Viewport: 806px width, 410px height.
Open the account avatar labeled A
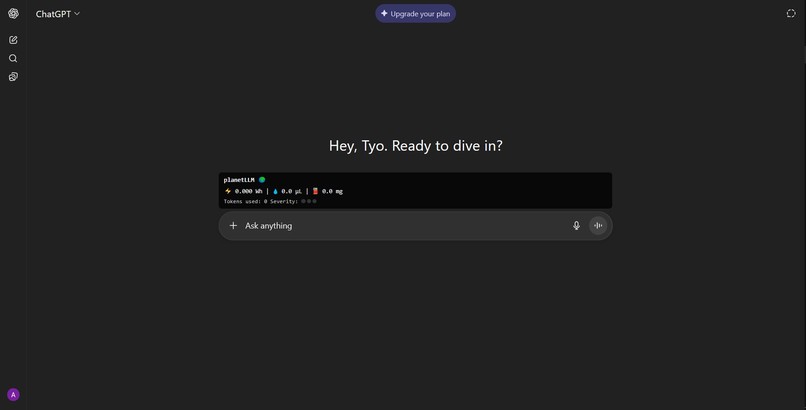pos(13,395)
